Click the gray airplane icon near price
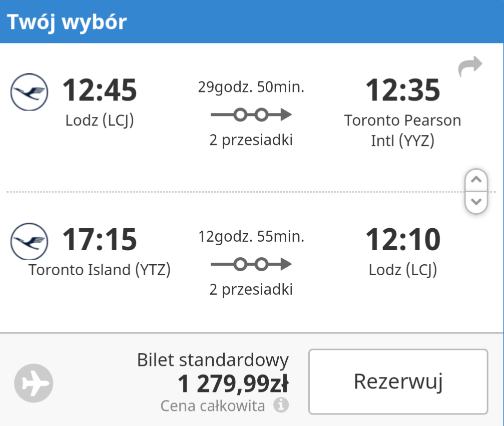Screen dimensions: 504x426 pyautogui.click(x=34, y=383)
